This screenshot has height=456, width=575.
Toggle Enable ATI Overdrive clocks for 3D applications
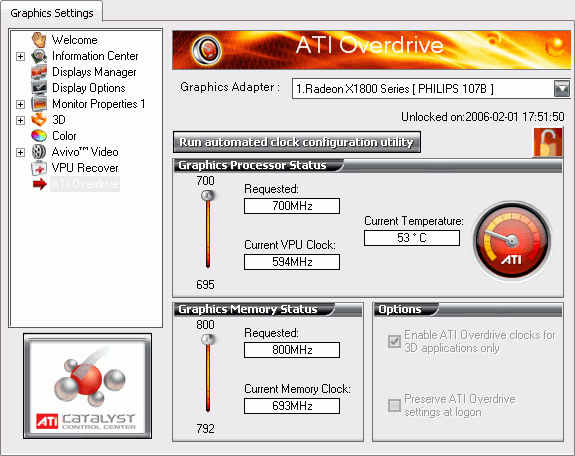pos(394,341)
